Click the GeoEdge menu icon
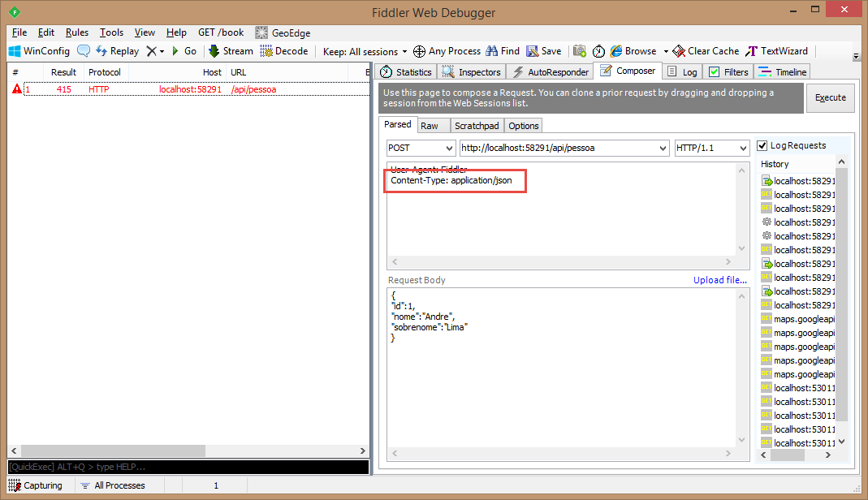868x500 pixels. (261, 32)
